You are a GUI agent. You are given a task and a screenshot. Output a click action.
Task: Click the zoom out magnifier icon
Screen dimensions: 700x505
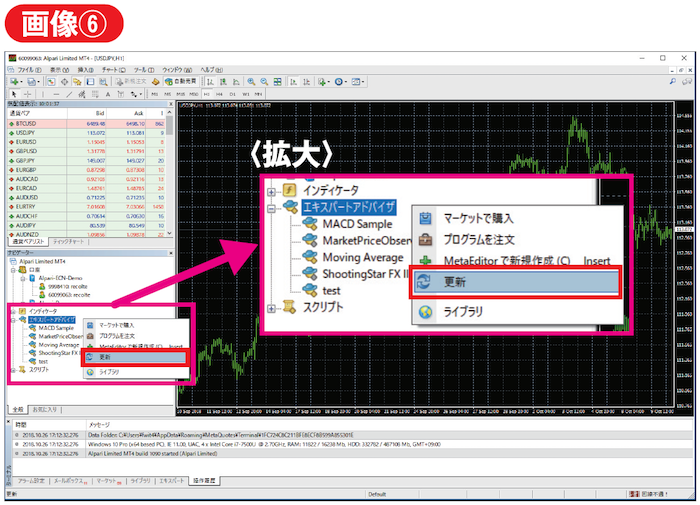click(x=264, y=82)
